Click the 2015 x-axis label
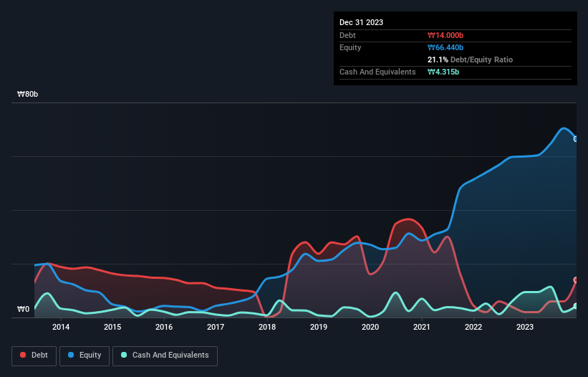The height and width of the screenshot is (377, 588). (x=112, y=327)
